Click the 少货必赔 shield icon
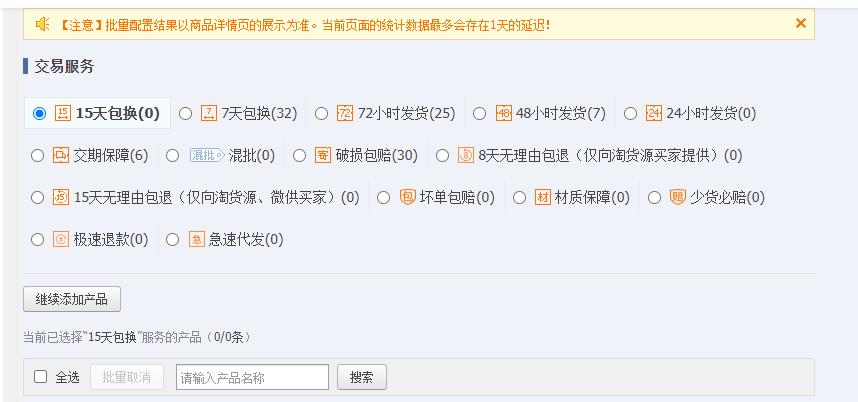 678,197
